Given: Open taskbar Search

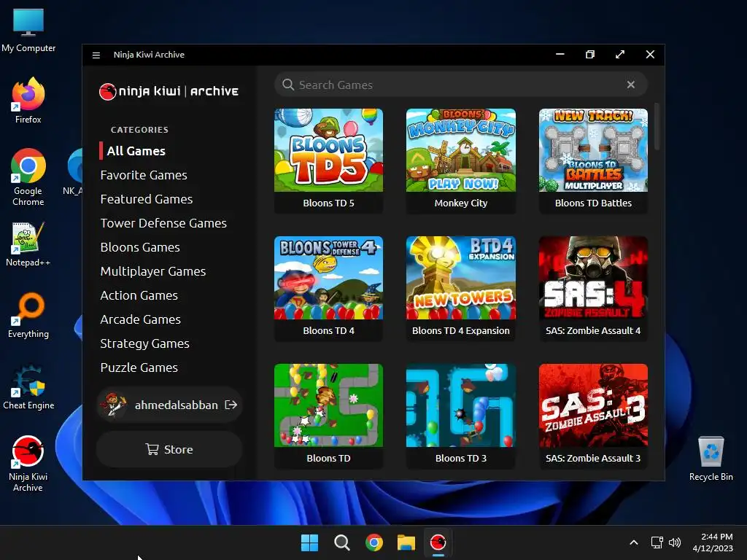Looking at the screenshot, I should click(341, 542).
